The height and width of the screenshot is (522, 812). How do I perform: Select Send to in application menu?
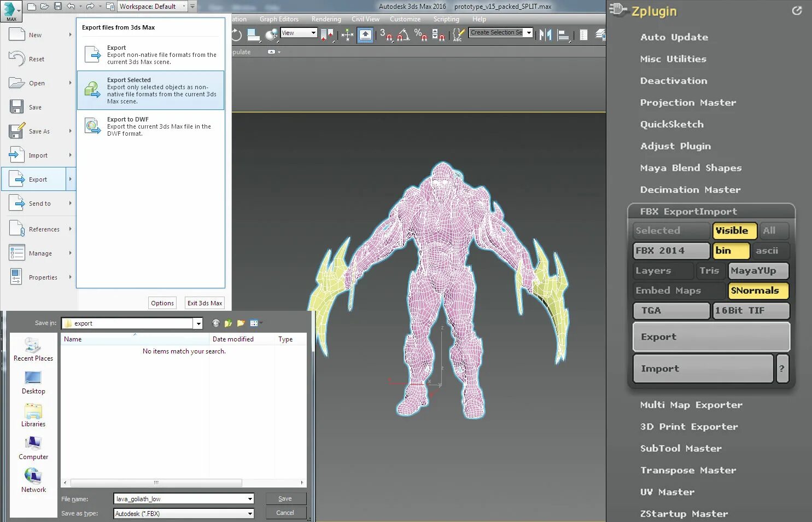click(38, 204)
